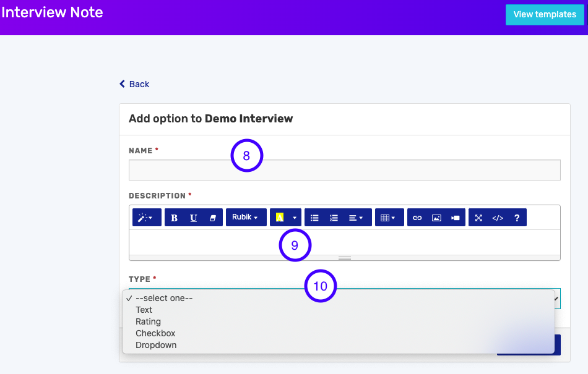The width and height of the screenshot is (588, 374).
Task: Clear formatting with the eraser icon
Action: tap(212, 217)
